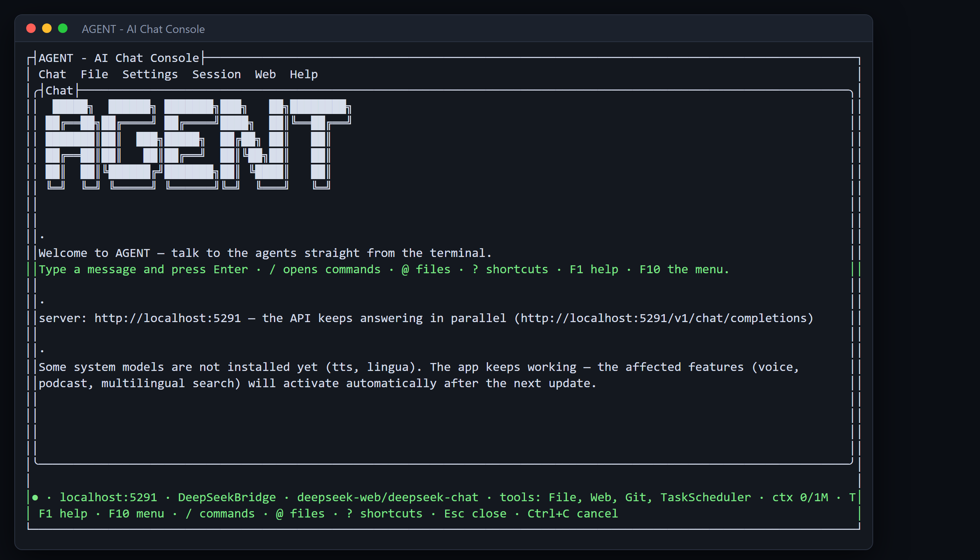This screenshot has height=560, width=980.
Task: Open the Settings menu
Action: (x=150, y=74)
